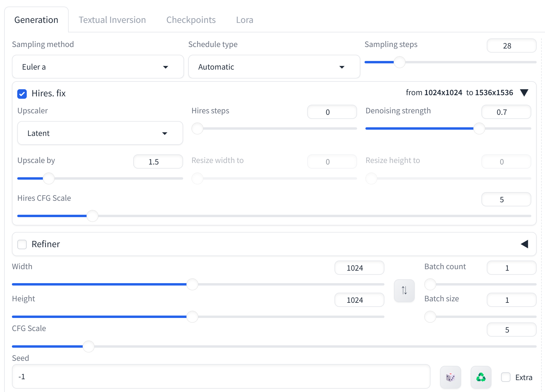
Task: Click the Denoising strength slider handle
Action: point(479,128)
